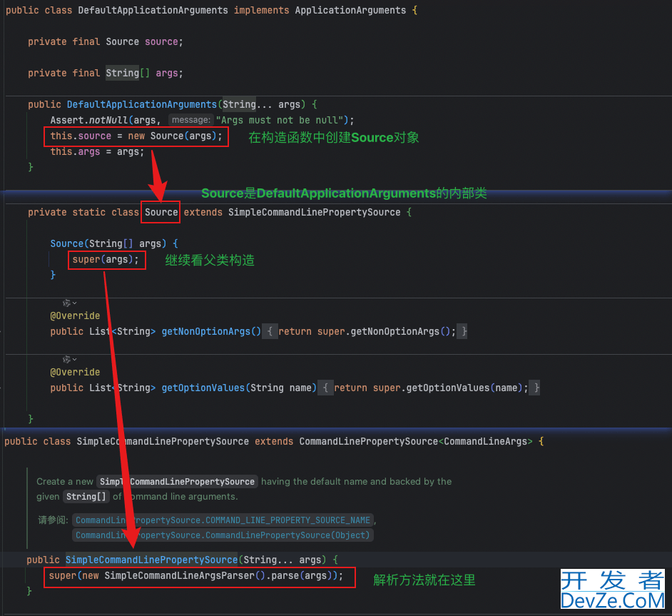672x616 pixels.
Task: Expand folded opening brace of getOptionValues body
Action: click(326, 388)
